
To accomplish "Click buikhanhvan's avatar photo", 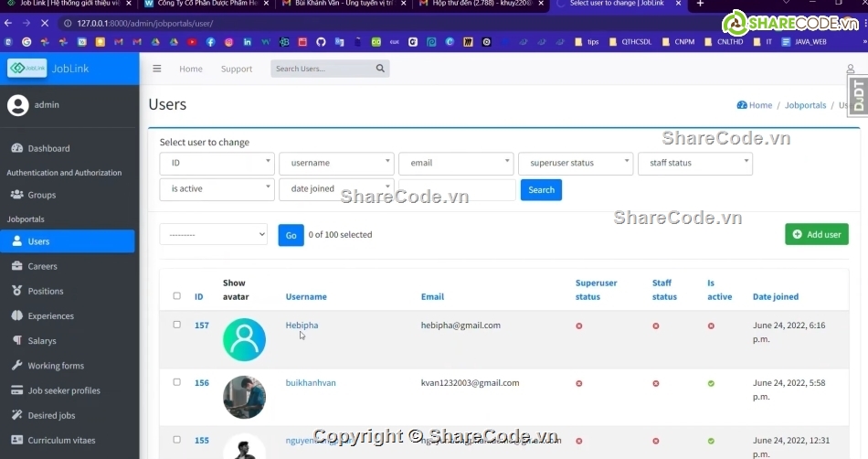I will 244,397.
